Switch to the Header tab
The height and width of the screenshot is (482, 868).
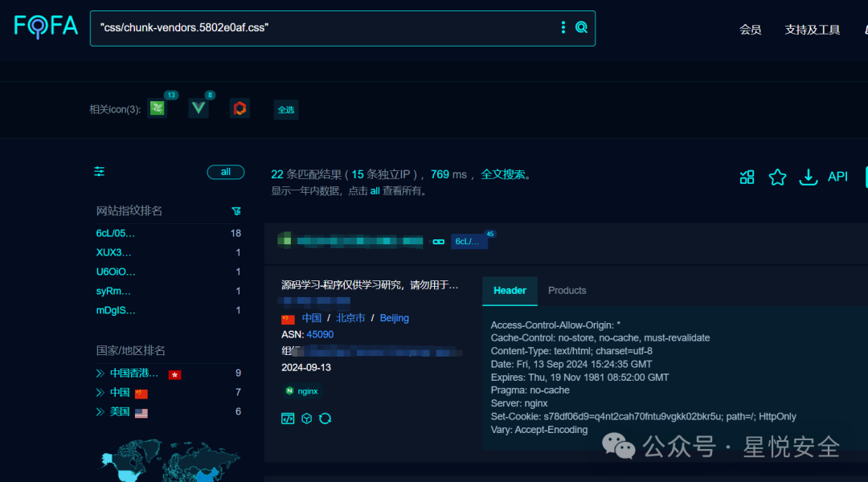[x=510, y=291]
